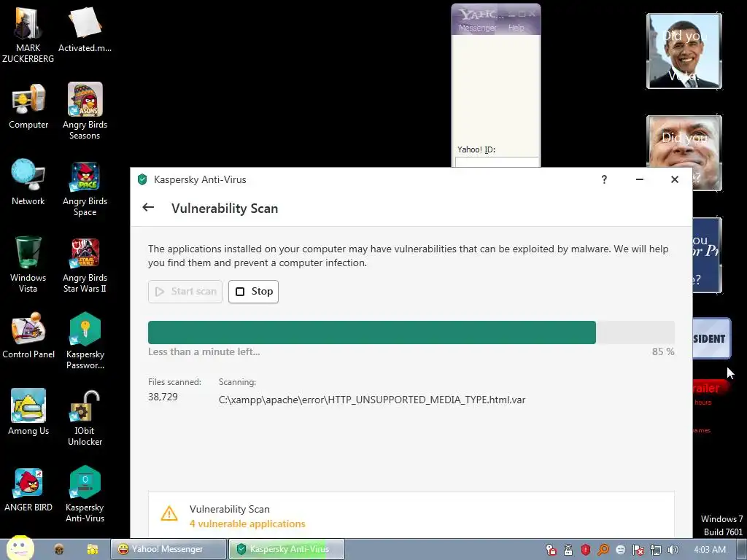747x560 pixels.
Task: Click the taskbar clock showing 4:03 AM
Action: click(710, 550)
